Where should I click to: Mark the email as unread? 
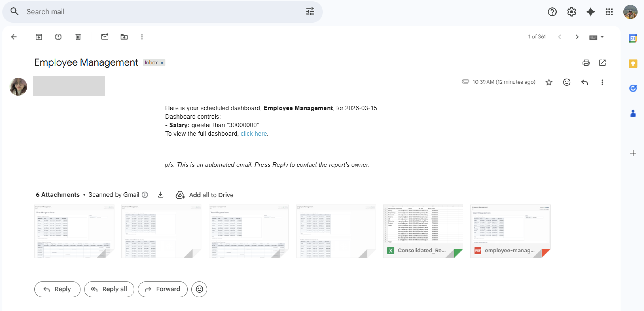105,37
